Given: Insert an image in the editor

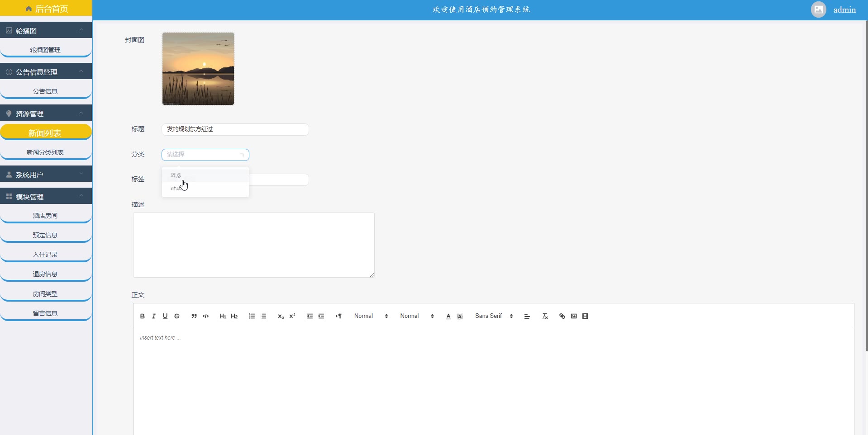Looking at the screenshot, I should (574, 316).
